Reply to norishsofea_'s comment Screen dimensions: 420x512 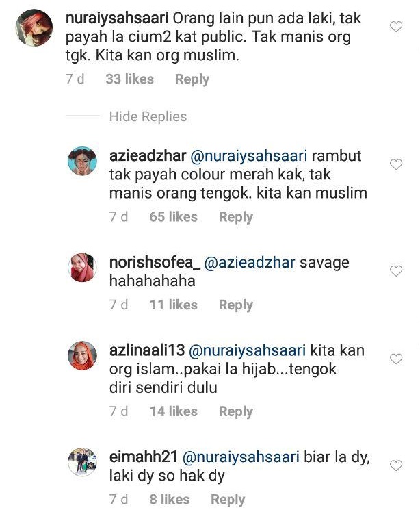point(235,305)
